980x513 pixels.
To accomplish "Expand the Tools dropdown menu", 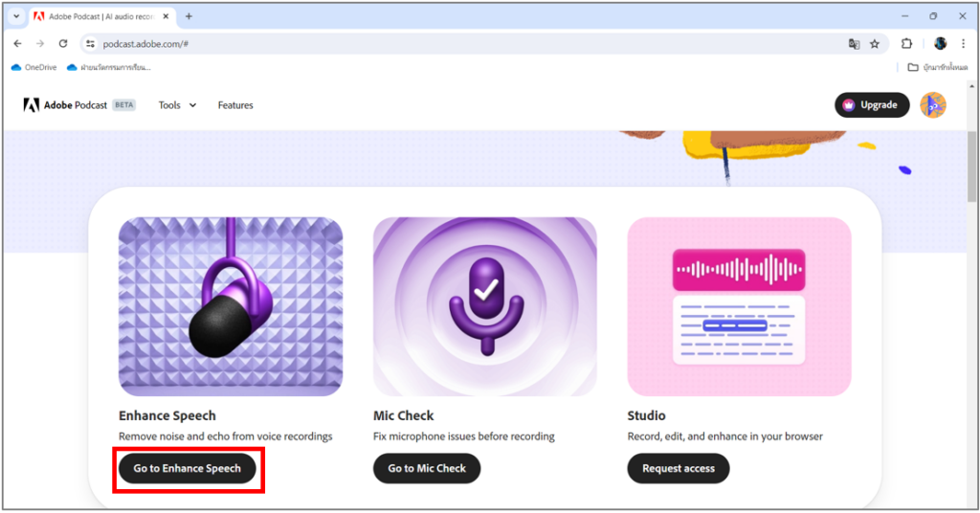I will pyautogui.click(x=177, y=105).
